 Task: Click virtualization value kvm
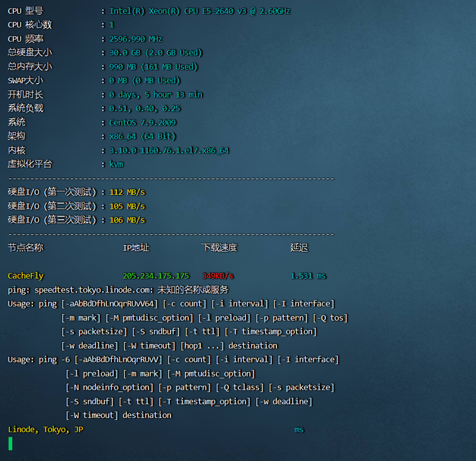(x=116, y=164)
